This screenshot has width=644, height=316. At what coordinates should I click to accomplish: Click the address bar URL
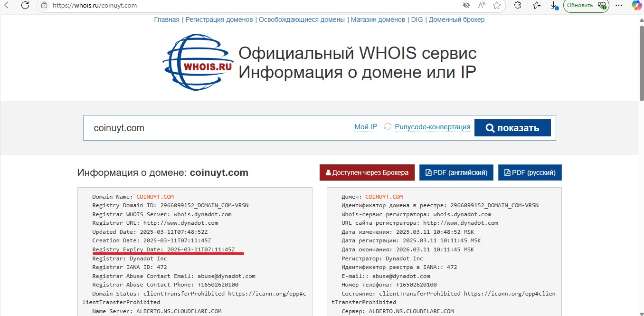point(95,6)
